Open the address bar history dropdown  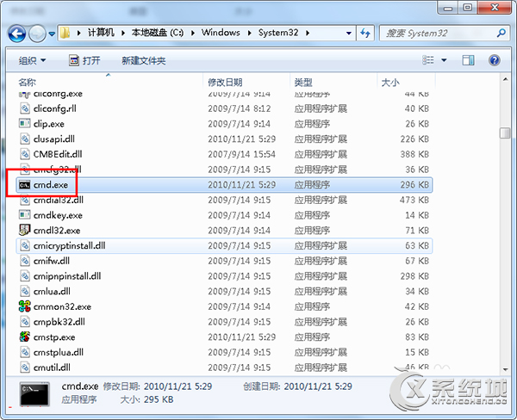point(348,33)
